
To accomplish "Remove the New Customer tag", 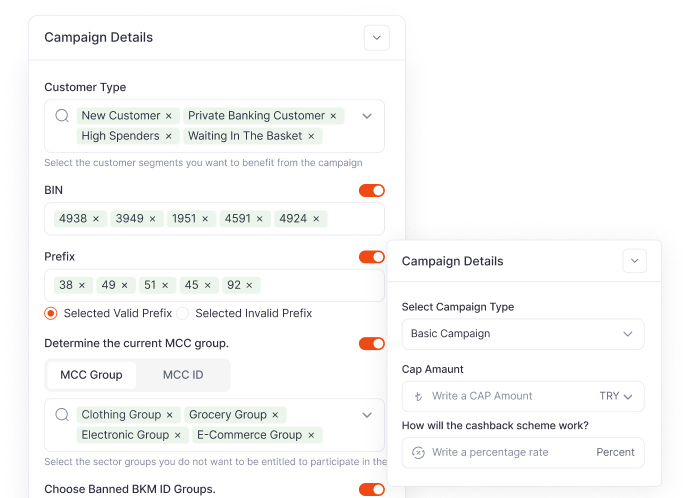I will (168, 116).
